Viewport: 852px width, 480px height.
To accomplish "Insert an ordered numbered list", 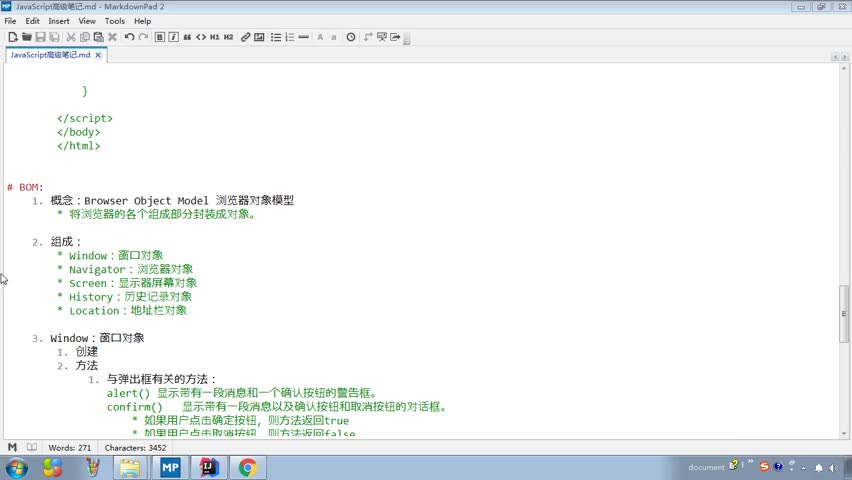I will 290,37.
